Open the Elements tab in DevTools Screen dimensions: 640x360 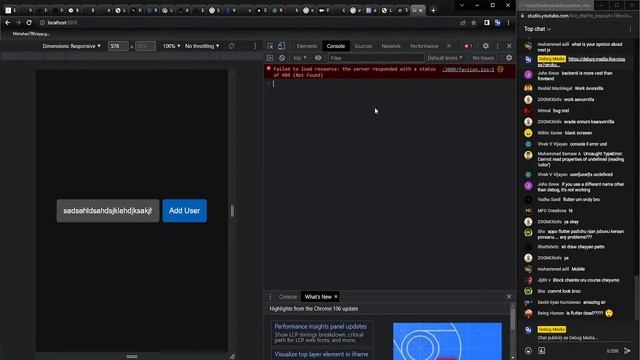(307, 46)
